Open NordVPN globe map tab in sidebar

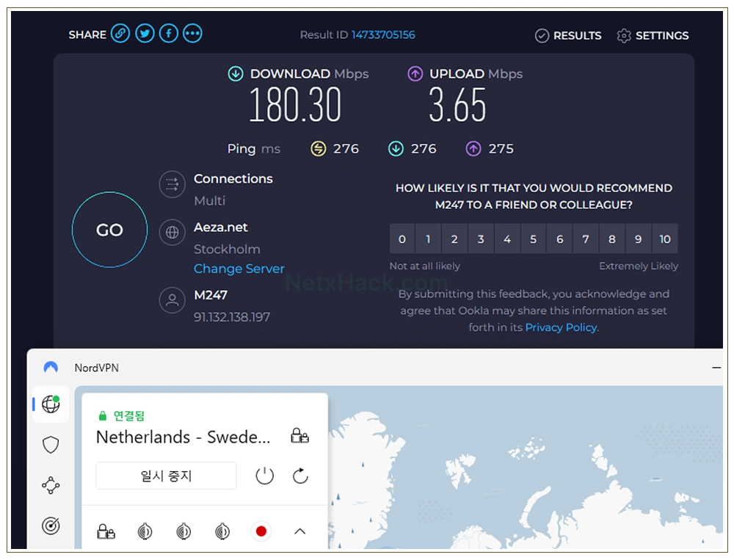51,404
